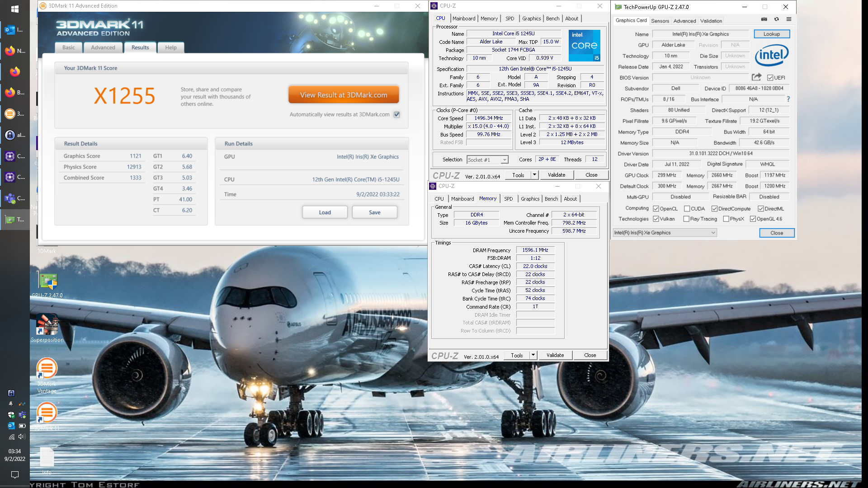Toggle the DirectML checkbox

[761, 209]
